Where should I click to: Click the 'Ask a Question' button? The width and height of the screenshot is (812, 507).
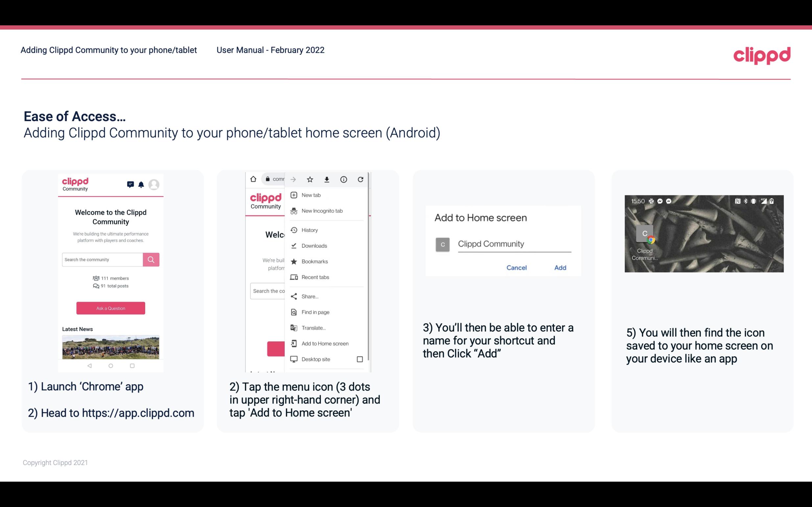[x=110, y=308]
